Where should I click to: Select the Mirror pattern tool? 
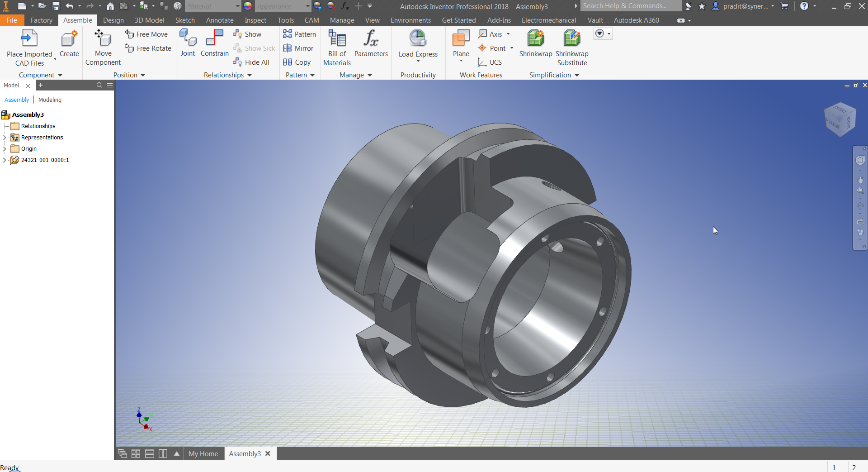(298, 48)
